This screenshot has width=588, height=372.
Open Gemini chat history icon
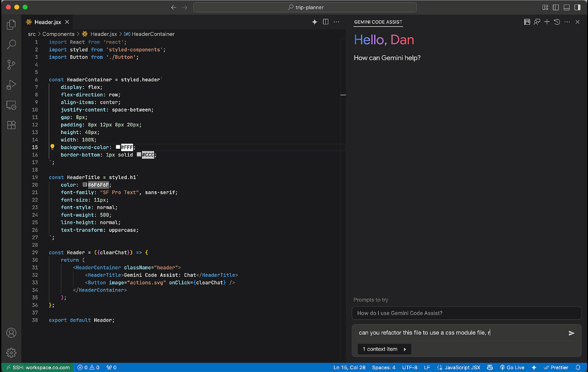tap(556, 22)
